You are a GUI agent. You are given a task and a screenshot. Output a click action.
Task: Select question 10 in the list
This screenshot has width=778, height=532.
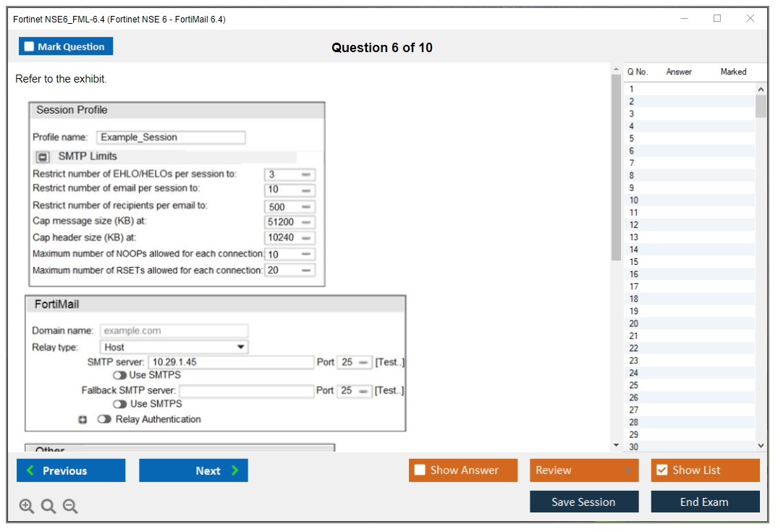(x=633, y=200)
